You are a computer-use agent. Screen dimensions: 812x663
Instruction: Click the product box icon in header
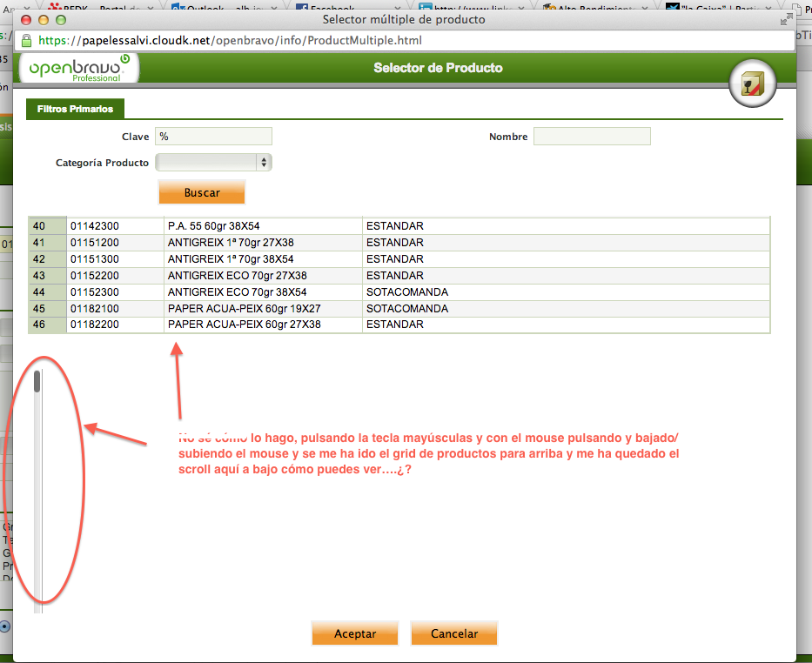click(752, 83)
